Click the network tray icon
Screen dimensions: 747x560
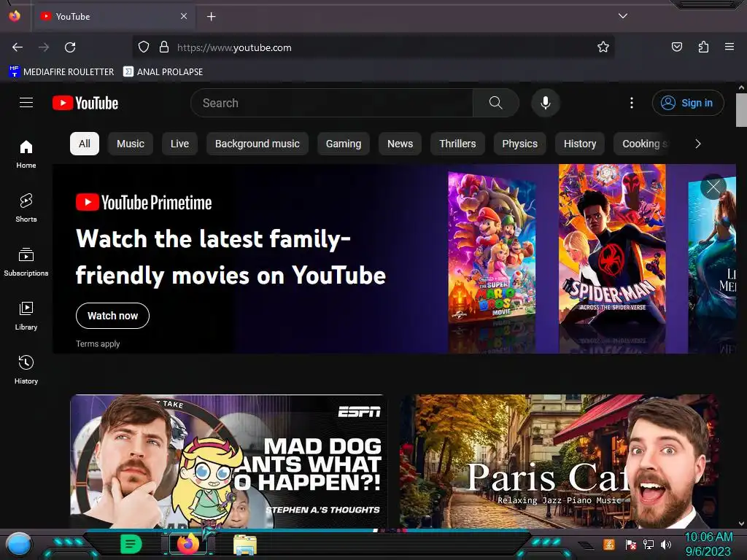(649, 544)
